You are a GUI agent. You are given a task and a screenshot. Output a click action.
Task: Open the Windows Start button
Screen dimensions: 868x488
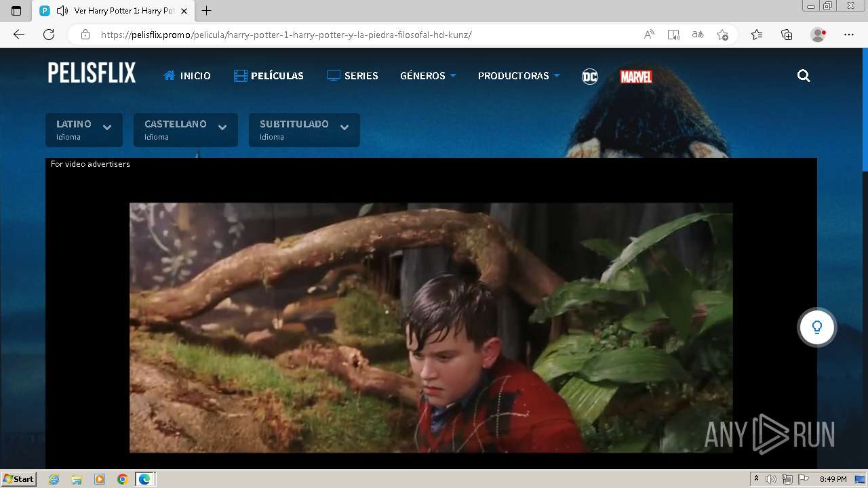click(x=18, y=479)
